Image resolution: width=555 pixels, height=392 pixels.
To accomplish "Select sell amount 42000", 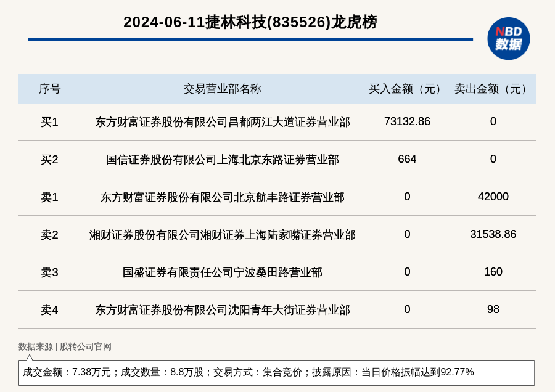I will tap(493, 197).
